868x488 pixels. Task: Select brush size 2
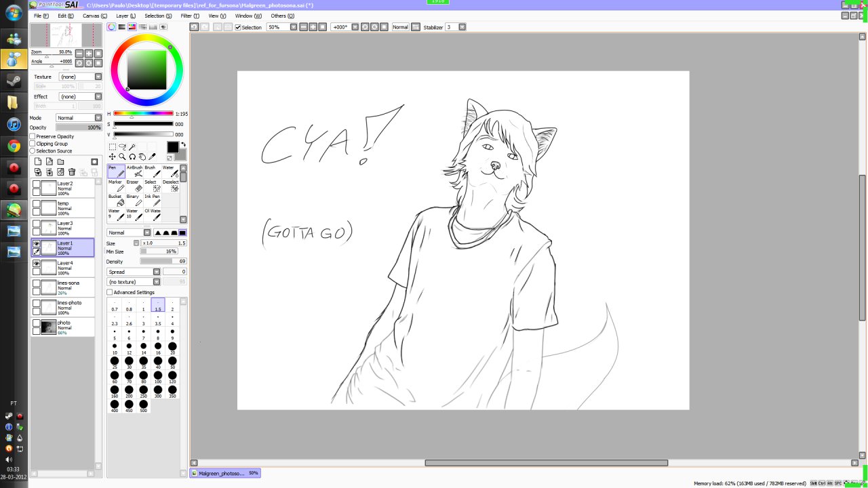(172, 306)
